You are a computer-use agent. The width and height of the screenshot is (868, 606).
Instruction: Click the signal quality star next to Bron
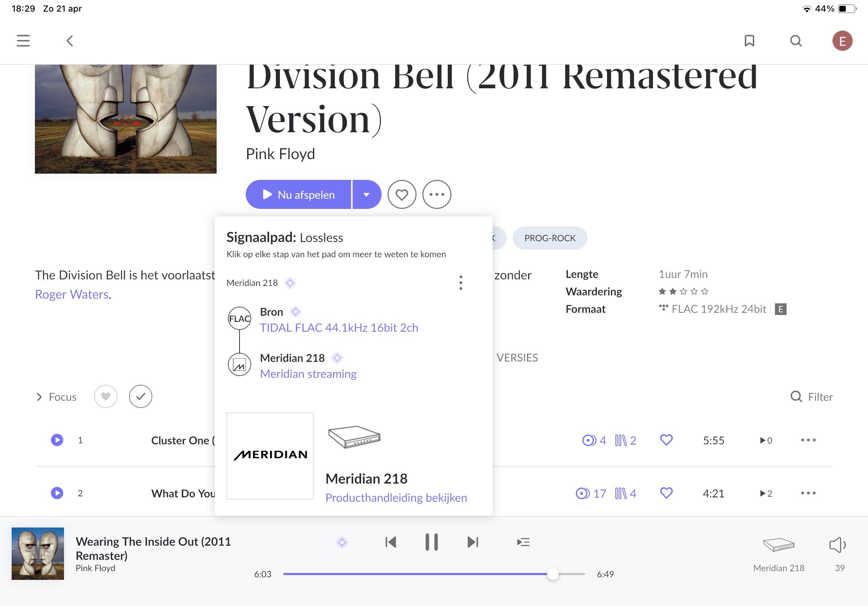pyautogui.click(x=296, y=312)
